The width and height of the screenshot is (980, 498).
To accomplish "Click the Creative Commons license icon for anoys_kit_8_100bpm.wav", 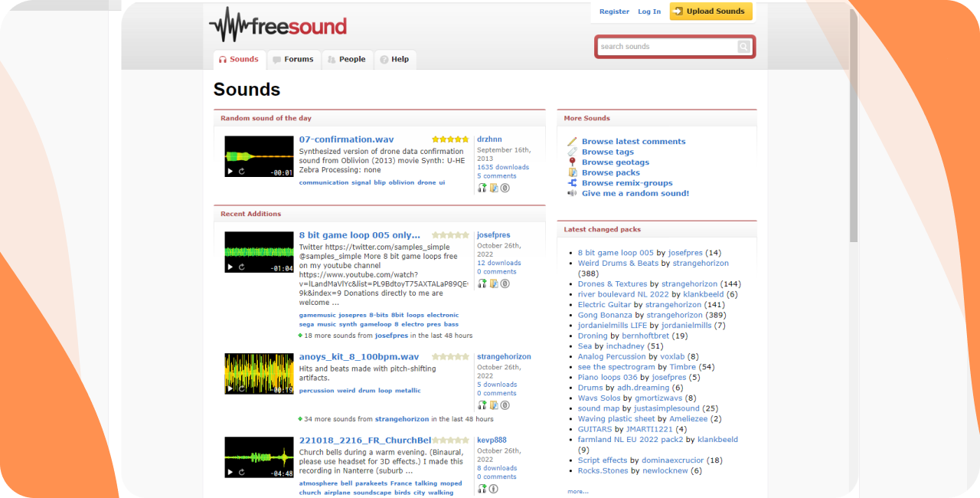I will (x=505, y=405).
